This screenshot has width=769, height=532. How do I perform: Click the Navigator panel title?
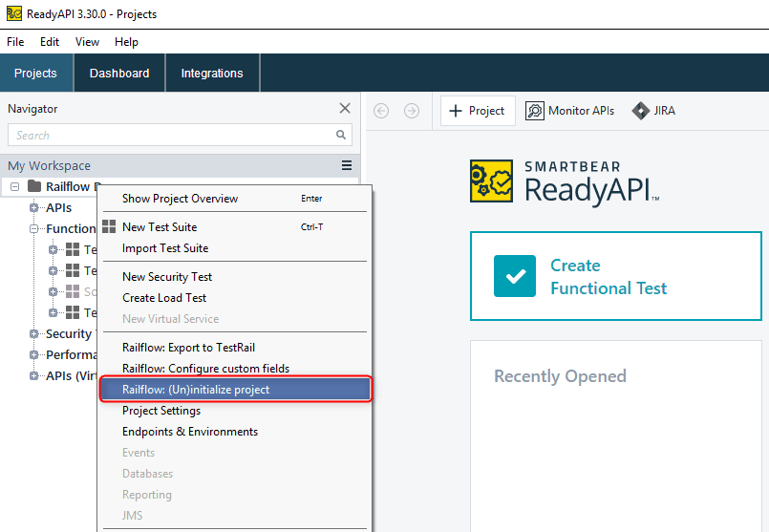click(x=32, y=109)
